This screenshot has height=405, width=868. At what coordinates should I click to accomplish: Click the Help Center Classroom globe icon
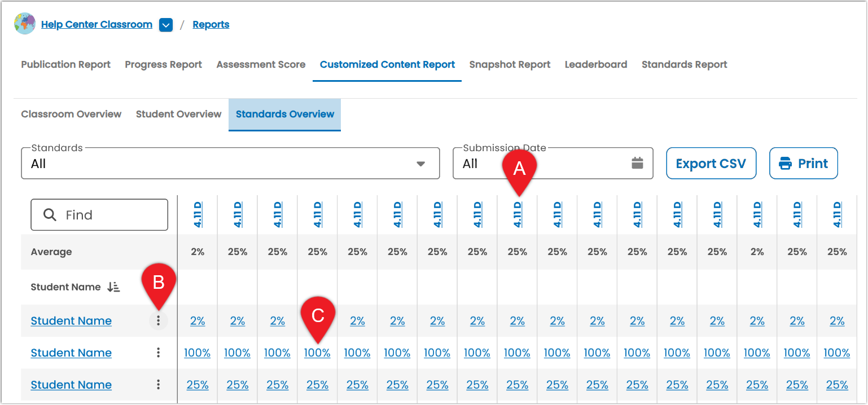(x=25, y=24)
